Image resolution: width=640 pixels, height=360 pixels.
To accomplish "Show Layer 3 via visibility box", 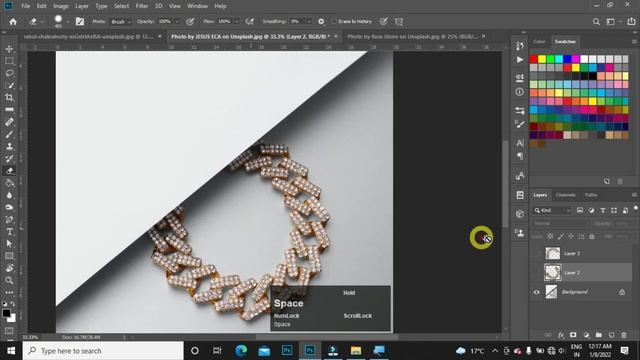I will (x=536, y=253).
